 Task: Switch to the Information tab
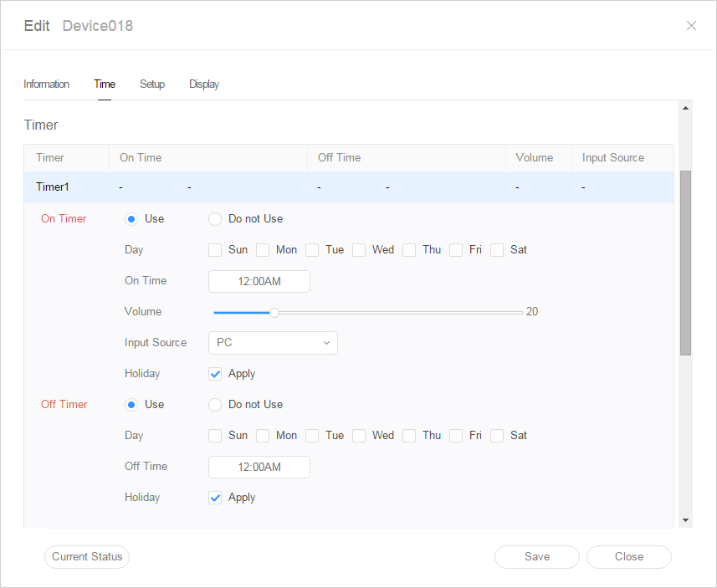point(46,84)
